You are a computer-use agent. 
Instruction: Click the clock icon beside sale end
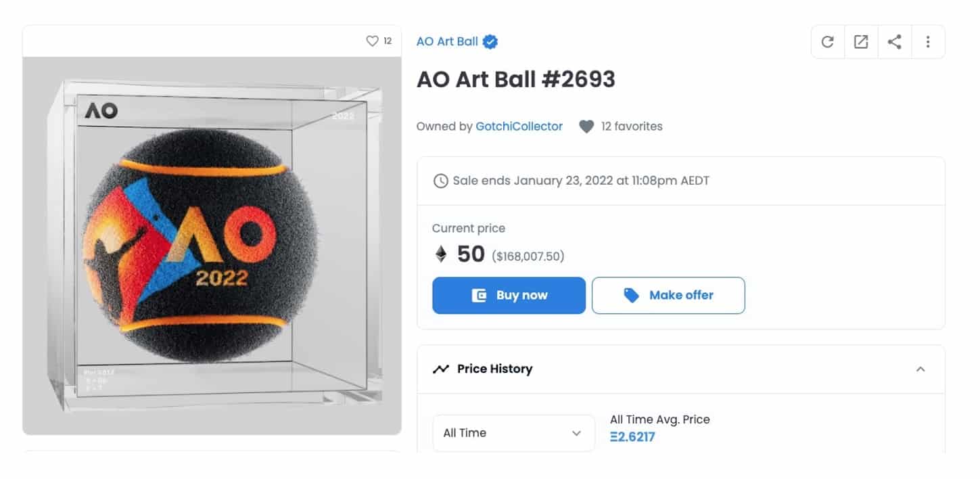pos(440,181)
